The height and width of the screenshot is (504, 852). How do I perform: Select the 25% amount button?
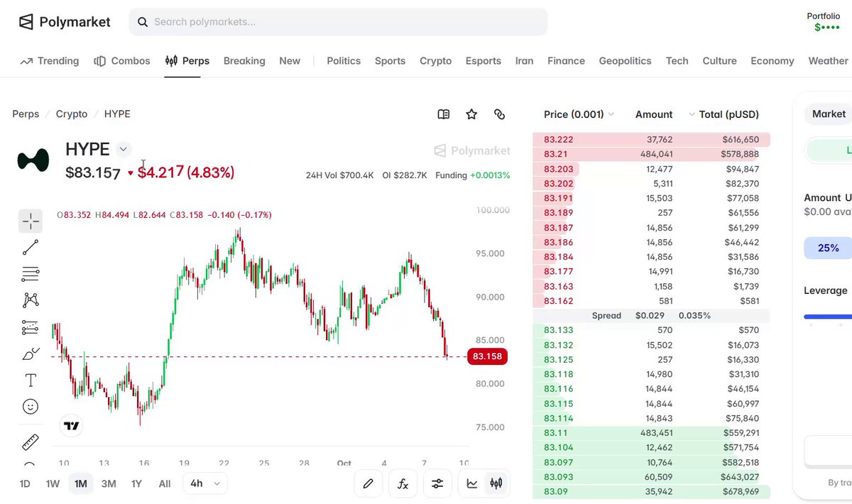point(828,248)
